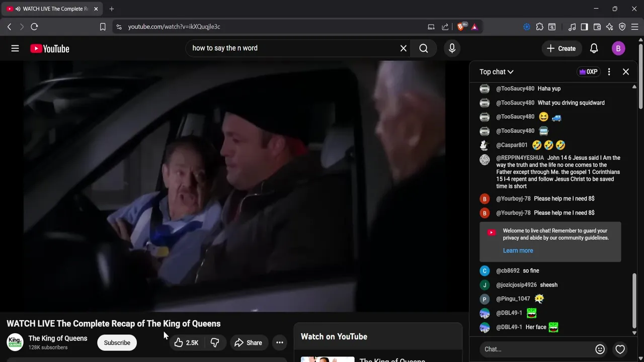The width and height of the screenshot is (644, 362).
Task: Open the Brave browser main menu
Action: pyautogui.click(x=635, y=27)
